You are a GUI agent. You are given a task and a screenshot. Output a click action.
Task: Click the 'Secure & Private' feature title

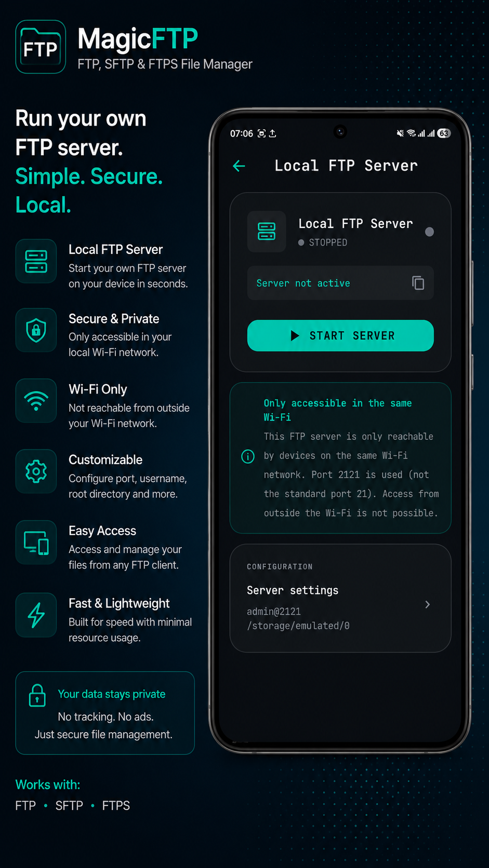pyautogui.click(x=114, y=319)
